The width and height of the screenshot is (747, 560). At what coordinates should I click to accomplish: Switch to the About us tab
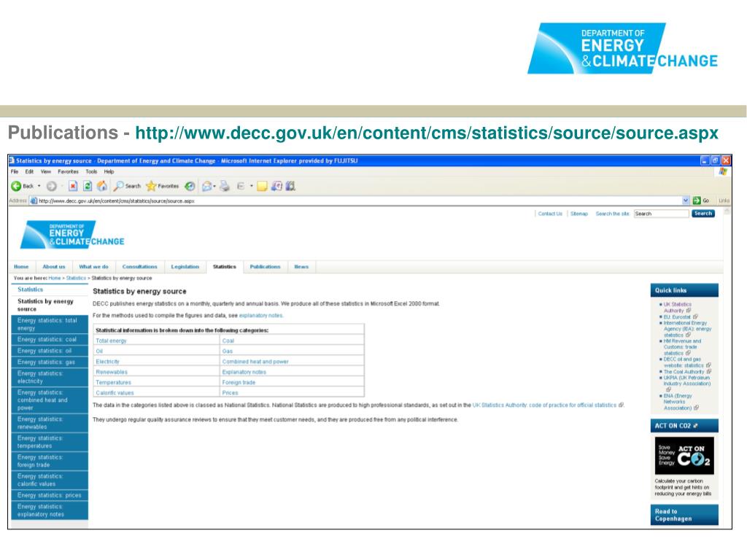click(54, 267)
